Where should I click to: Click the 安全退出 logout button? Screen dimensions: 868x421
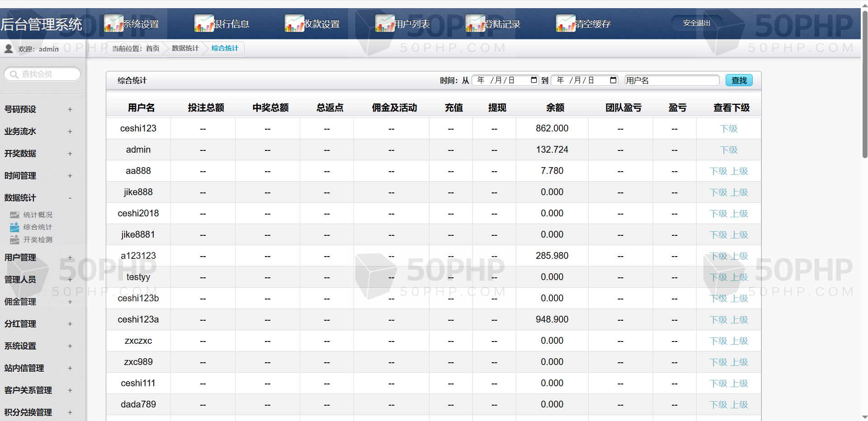pos(696,23)
